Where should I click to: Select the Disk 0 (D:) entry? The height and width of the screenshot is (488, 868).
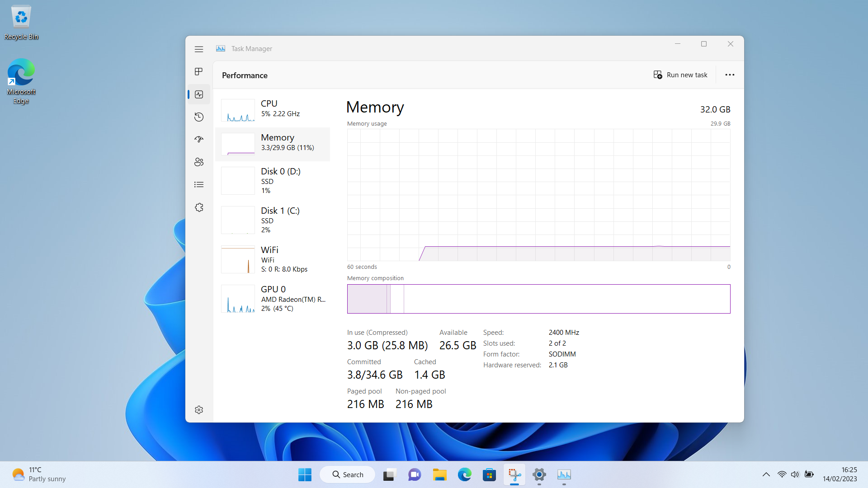[x=273, y=181]
